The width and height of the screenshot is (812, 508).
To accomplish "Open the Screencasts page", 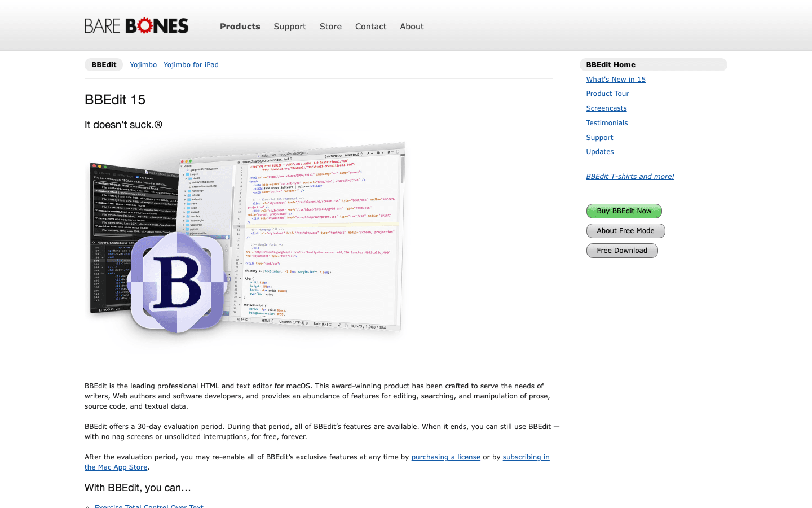I will [606, 108].
